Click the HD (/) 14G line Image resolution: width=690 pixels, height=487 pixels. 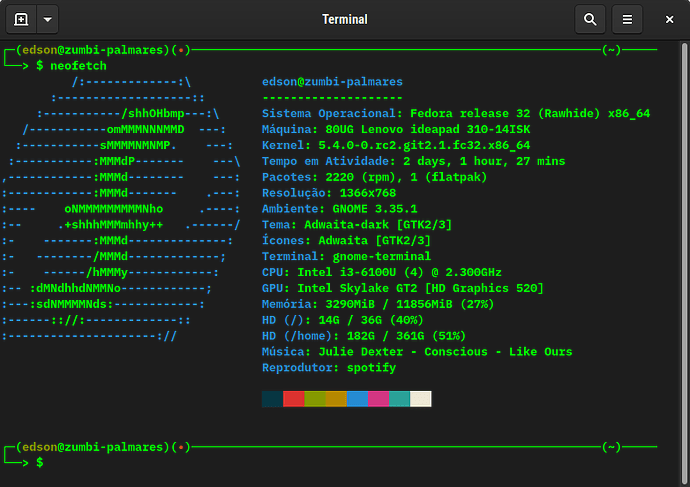pyautogui.click(x=343, y=320)
